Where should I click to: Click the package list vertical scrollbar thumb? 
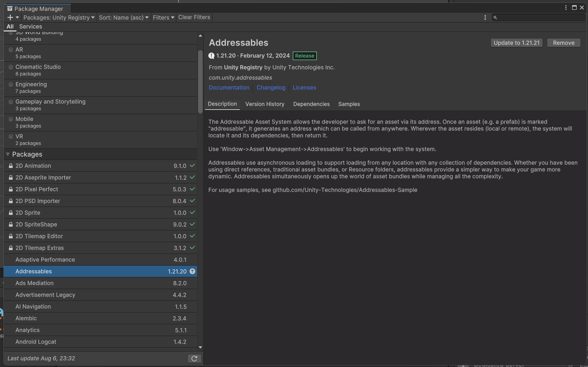200,81
